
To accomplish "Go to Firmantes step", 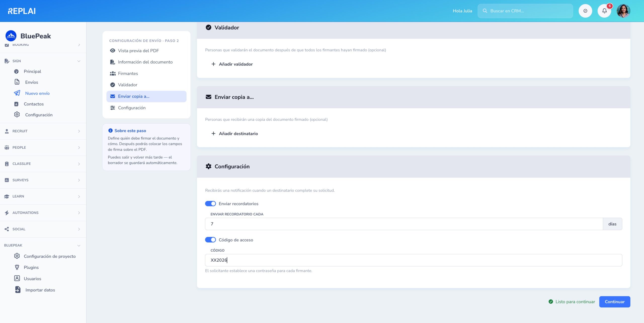I will [146, 74].
